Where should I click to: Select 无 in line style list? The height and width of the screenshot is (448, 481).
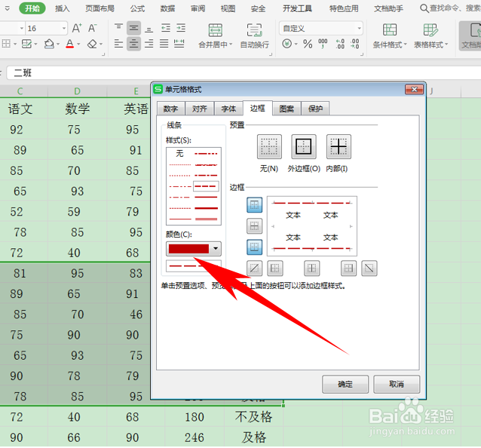pos(179,153)
